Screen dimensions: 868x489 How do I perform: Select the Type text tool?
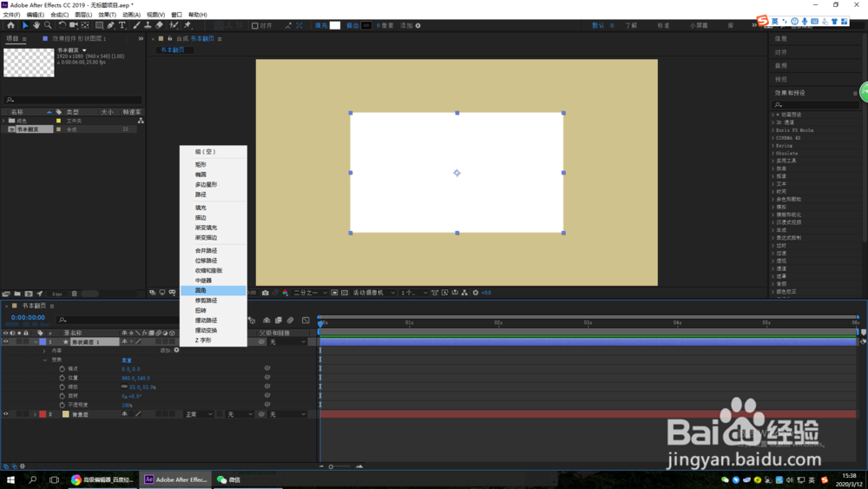click(122, 25)
